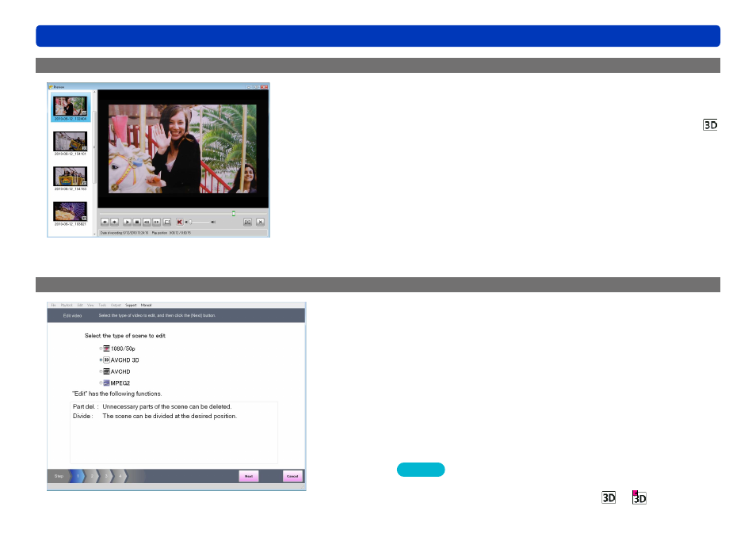Toggle mute with the red X speaker icon
Screen dimensions: 756x533
coord(180,222)
